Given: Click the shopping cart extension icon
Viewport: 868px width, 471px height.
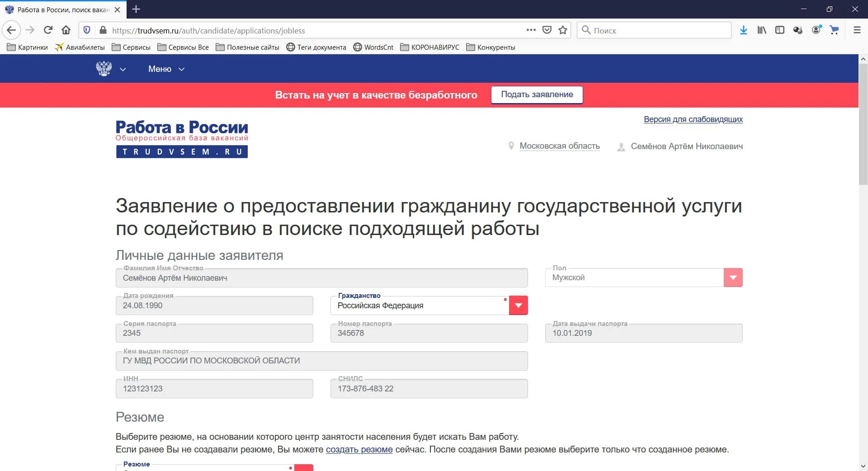Looking at the screenshot, I should tap(834, 30).
